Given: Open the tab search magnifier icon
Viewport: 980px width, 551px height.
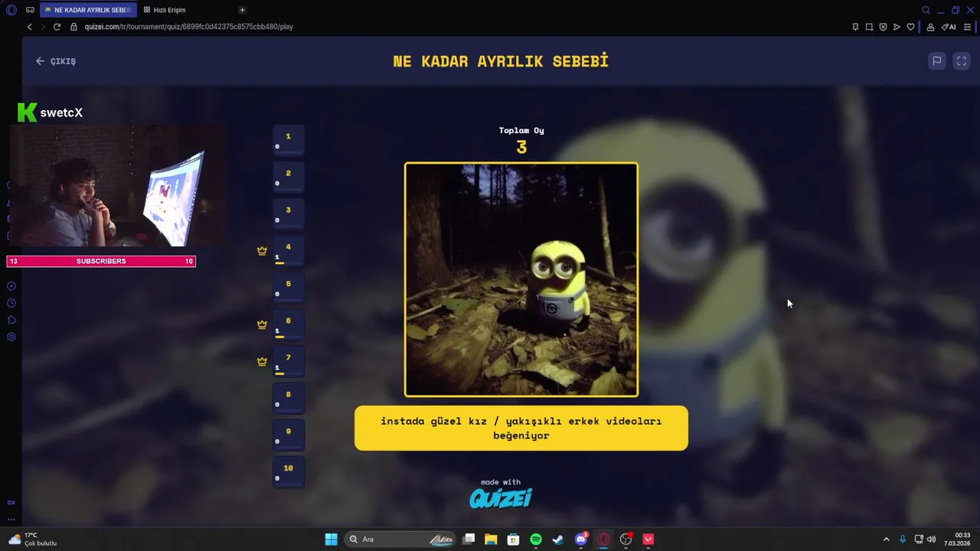Looking at the screenshot, I should [x=926, y=10].
